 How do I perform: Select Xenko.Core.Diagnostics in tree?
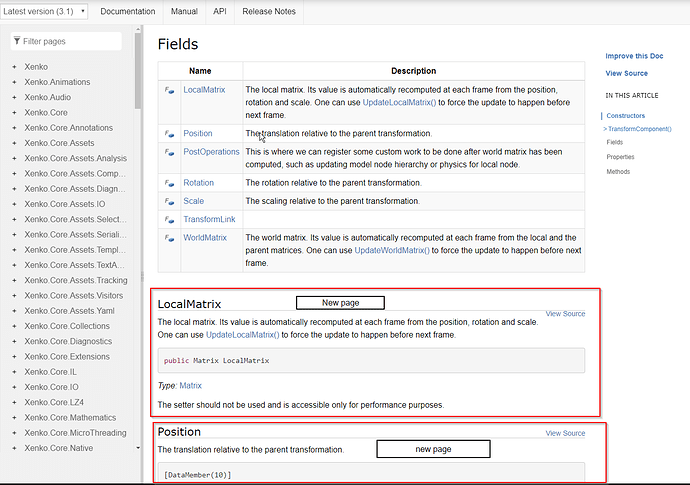68,342
